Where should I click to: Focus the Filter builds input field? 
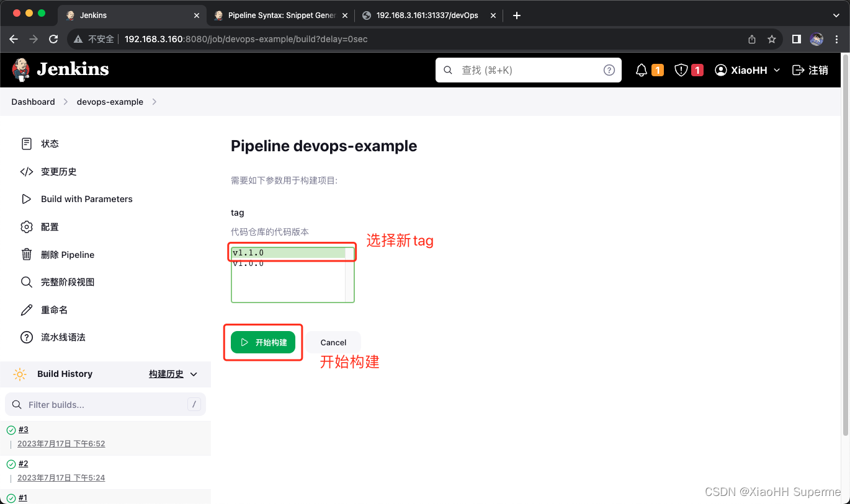tap(105, 404)
